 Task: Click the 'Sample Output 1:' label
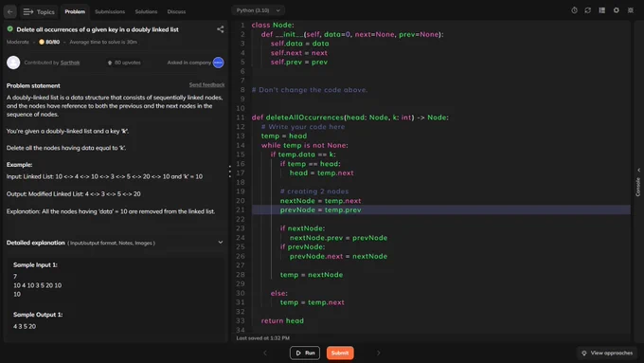38,315
